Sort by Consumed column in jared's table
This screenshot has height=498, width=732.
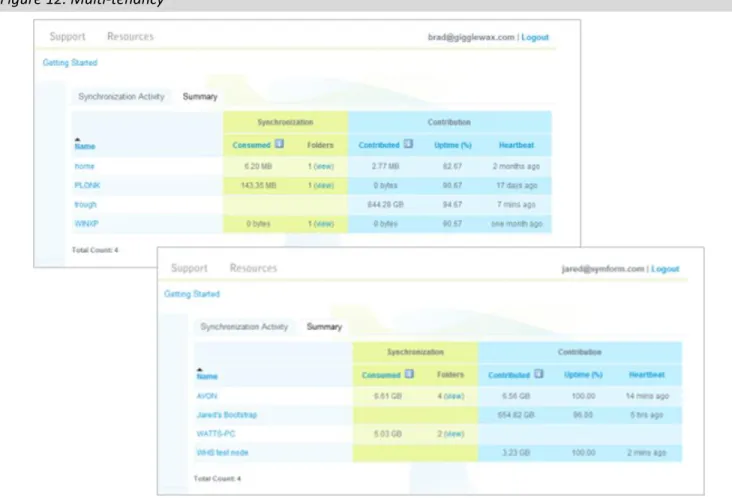click(381, 375)
